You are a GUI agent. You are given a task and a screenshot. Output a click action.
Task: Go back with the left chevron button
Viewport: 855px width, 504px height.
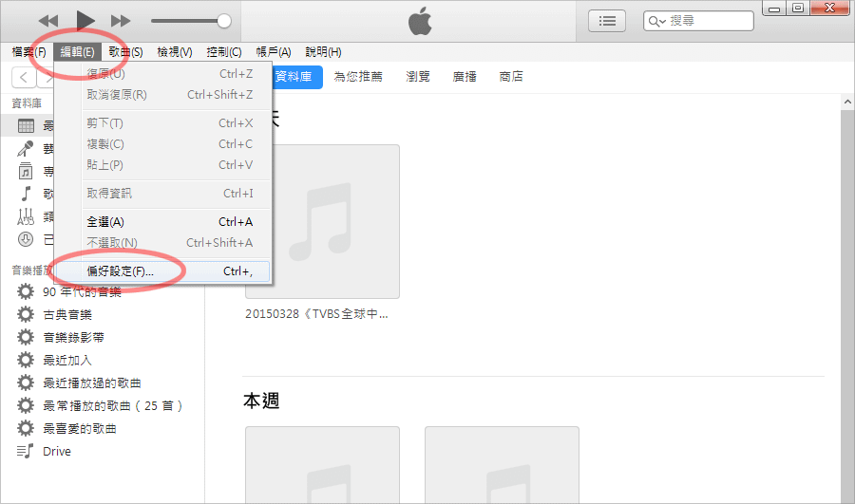24,78
